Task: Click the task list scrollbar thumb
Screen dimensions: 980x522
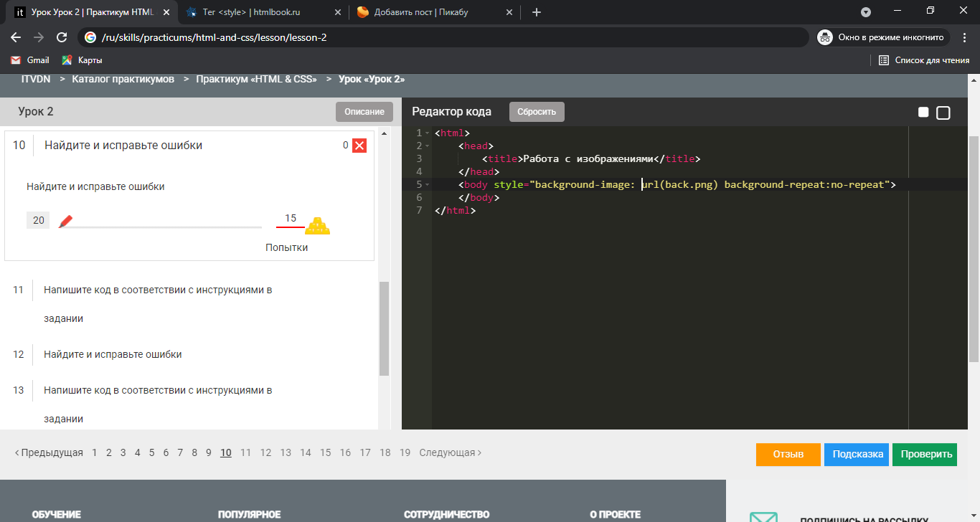Action: [x=384, y=328]
